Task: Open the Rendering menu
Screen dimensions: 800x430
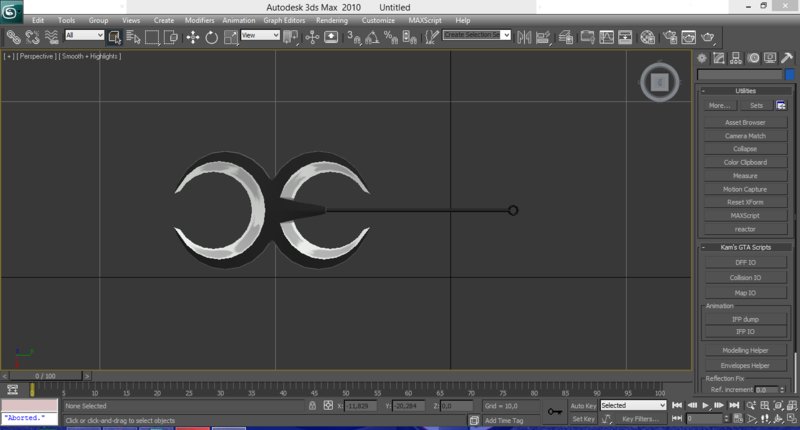Action: pyautogui.click(x=332, y=20)
